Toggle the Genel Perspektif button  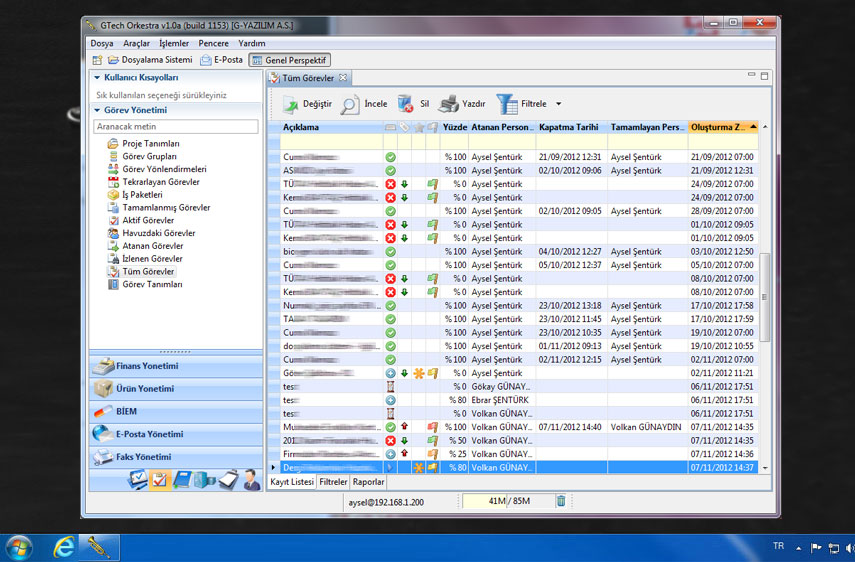coord(289,60)
